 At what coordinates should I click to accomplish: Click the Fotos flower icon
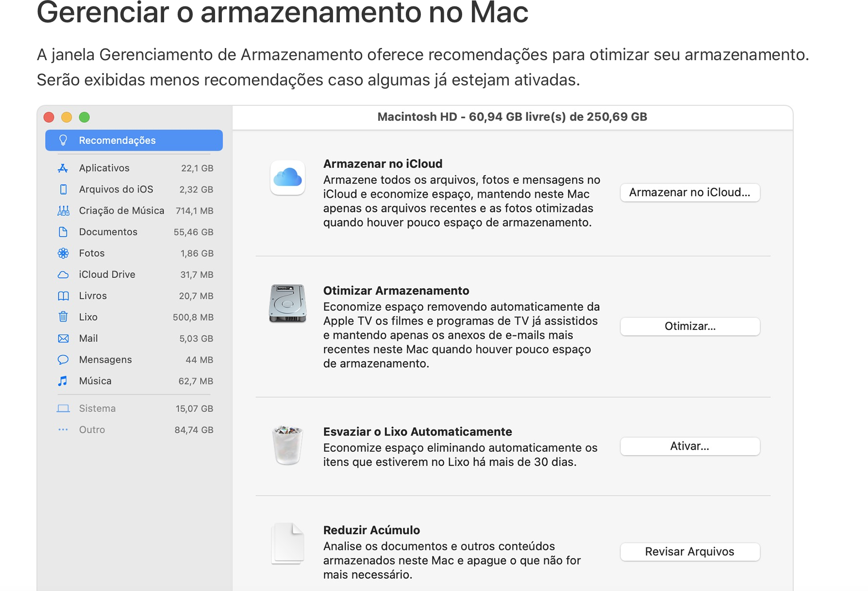click(63, 253)
